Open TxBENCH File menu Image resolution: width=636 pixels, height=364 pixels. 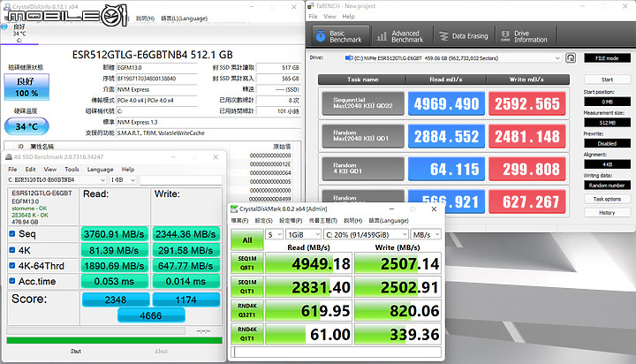[313, 17]
